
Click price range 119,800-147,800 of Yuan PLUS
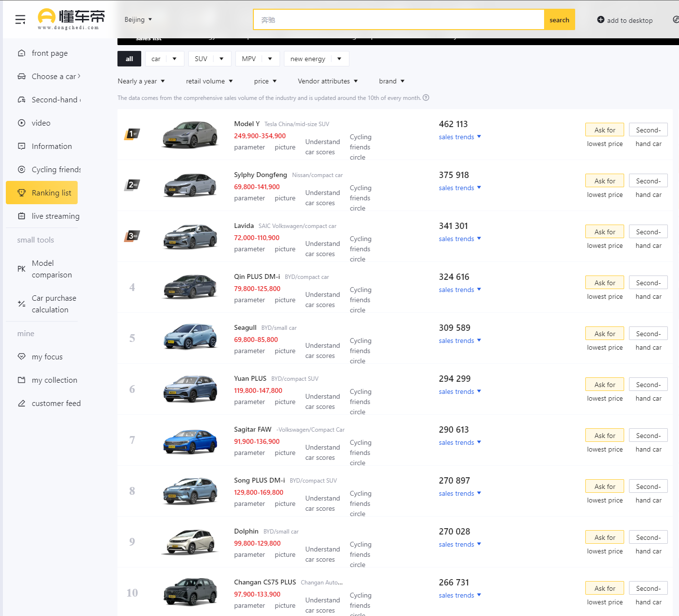(x=258, y=390)
